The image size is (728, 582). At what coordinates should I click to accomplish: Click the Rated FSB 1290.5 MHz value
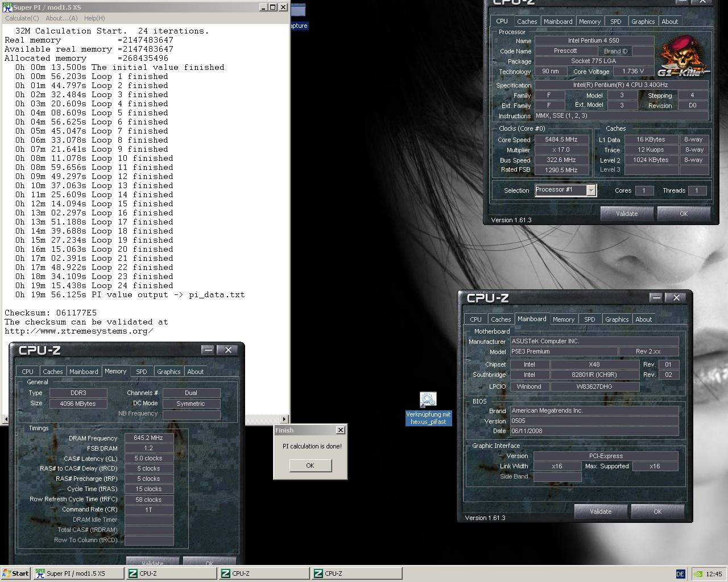pos(561,171)
